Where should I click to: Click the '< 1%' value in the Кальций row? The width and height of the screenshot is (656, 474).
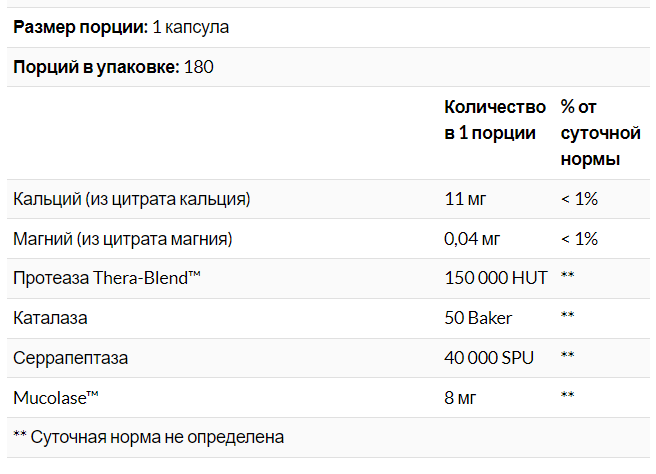579,199
